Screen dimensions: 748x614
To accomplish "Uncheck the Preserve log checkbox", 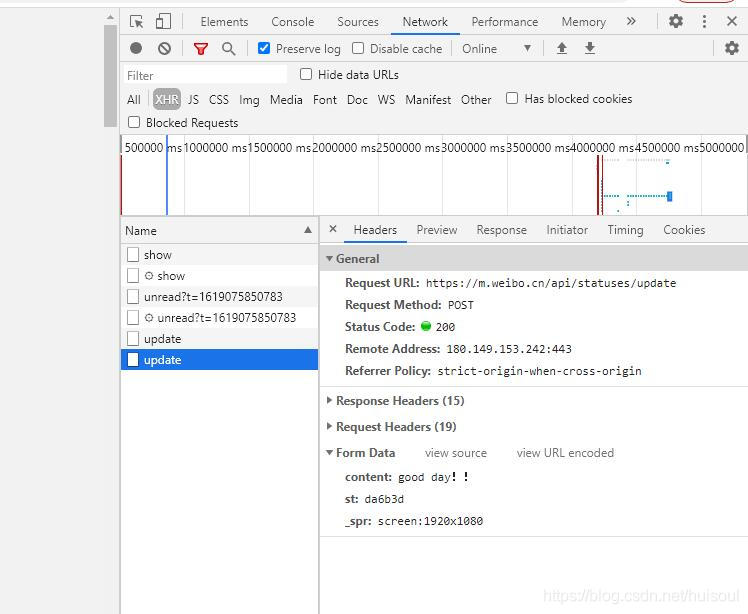I will pos(264,48).
